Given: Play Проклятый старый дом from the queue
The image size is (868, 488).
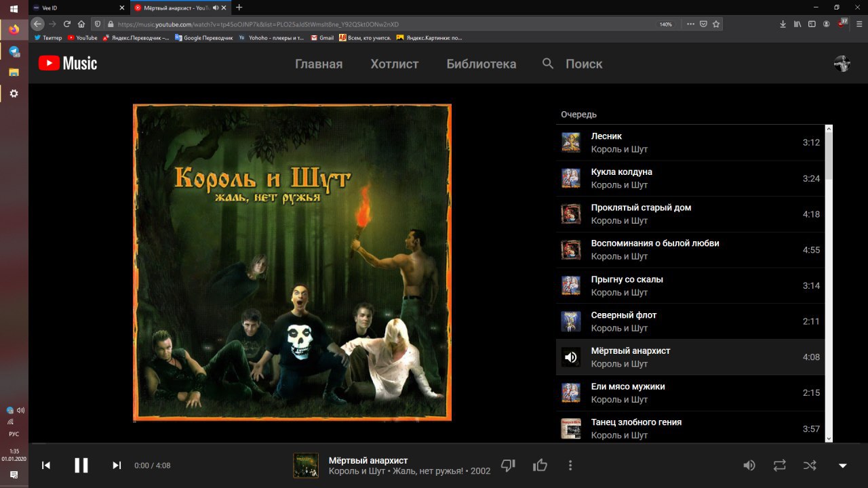Looking at the screenshot, I should (690, 214).
